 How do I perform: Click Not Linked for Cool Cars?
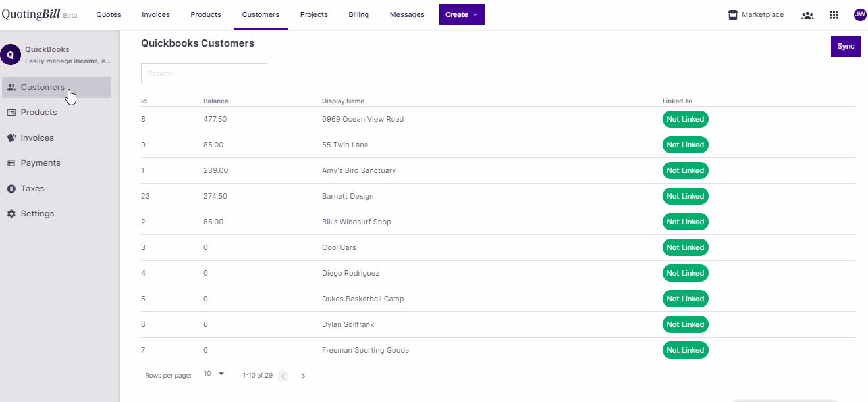[x=686, y=247]
